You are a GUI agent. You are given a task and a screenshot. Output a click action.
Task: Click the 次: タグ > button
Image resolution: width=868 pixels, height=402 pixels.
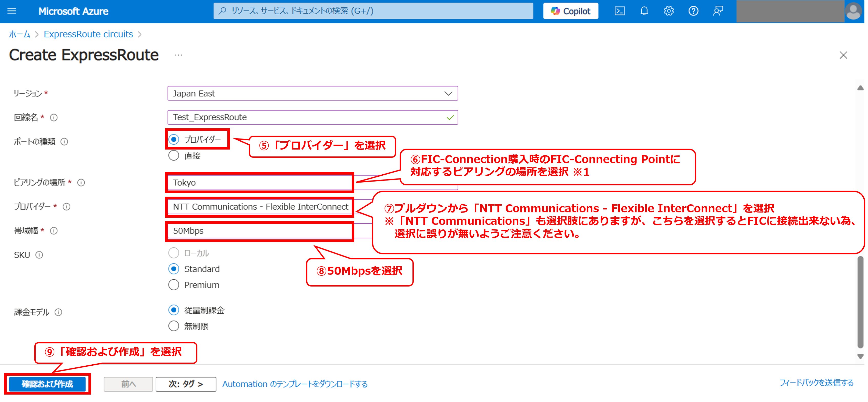coord(186,384)
